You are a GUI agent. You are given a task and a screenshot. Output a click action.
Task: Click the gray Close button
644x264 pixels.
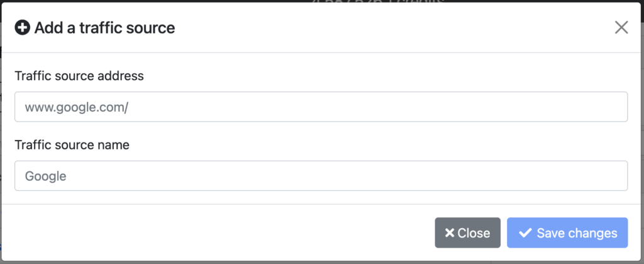(467, 232)
